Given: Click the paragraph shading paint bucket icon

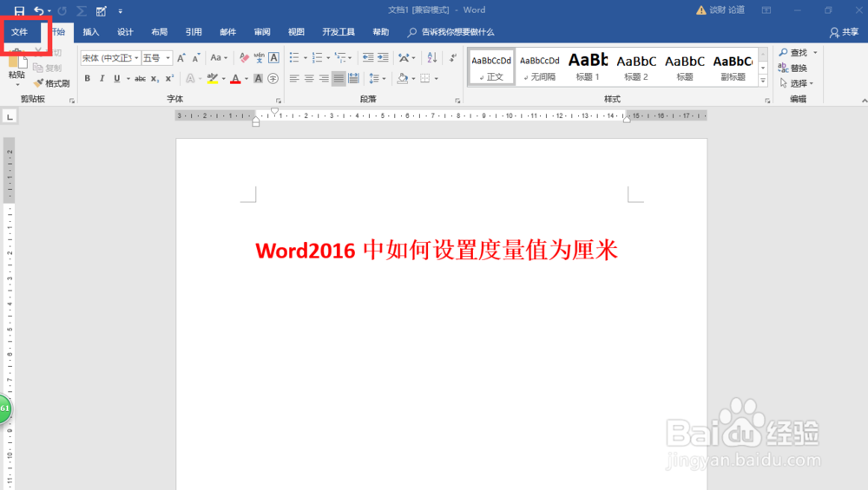Looking at the screenshot, I should (x=403, y=79).
